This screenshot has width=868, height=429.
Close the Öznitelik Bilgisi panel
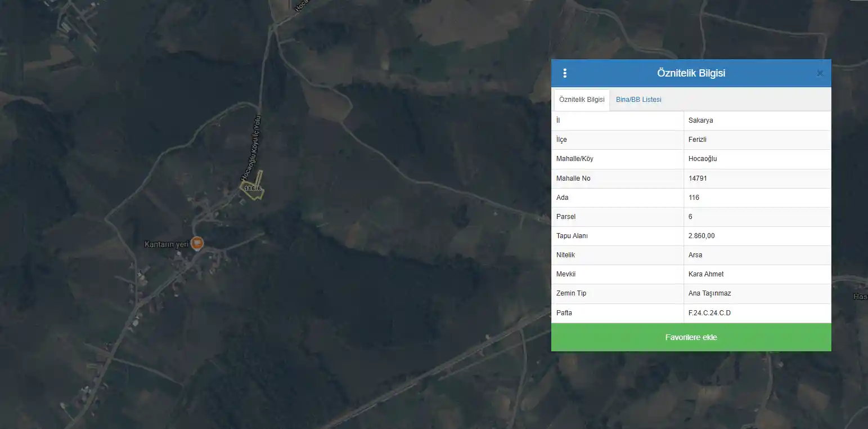click(x=820, y=73)
